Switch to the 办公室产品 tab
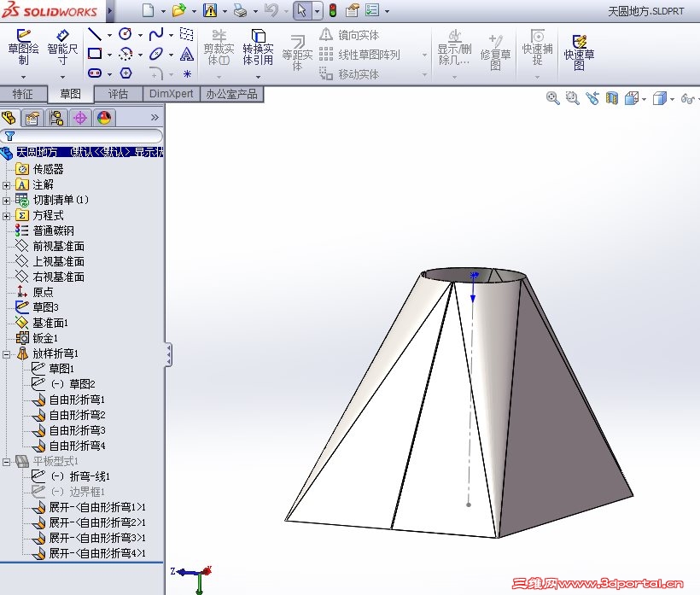This screenshot has height=595, width=700. coord(231,94)
